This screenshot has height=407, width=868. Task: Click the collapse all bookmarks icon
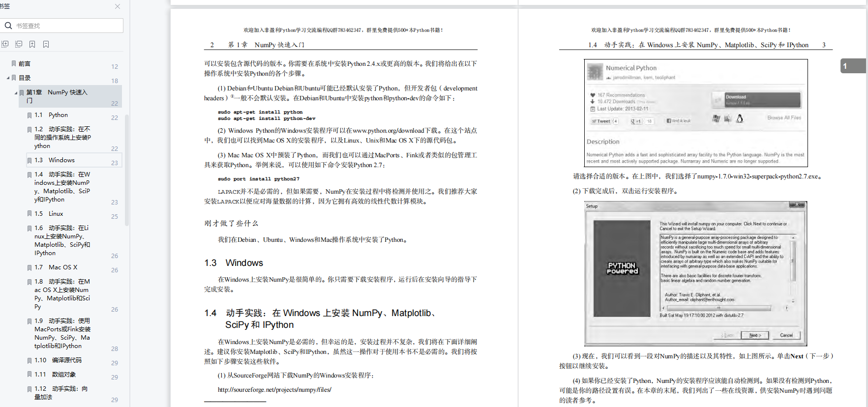[19, 44]
